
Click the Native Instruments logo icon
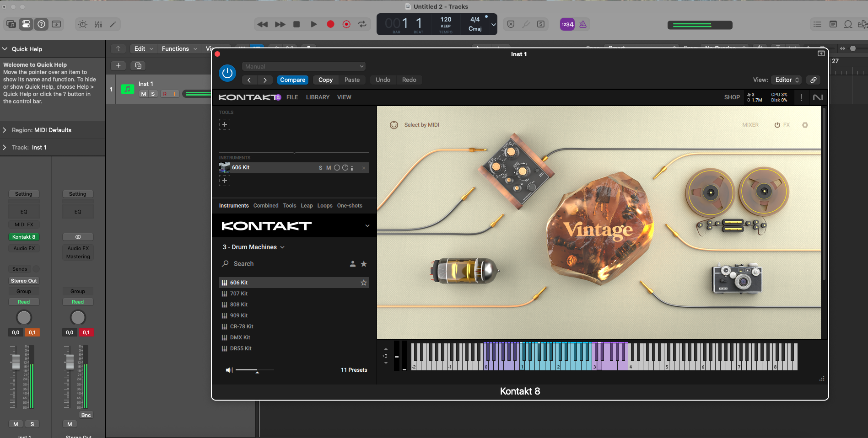pyautogui.click(x=818, y=97)
